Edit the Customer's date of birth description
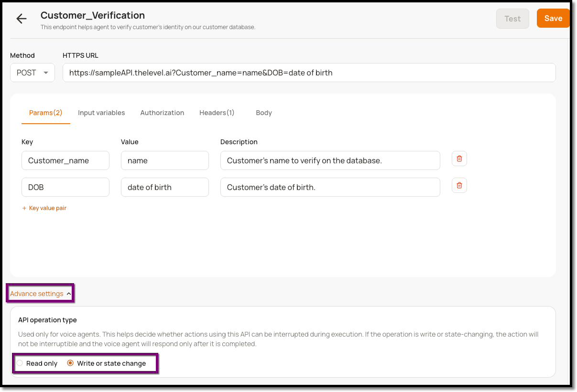577x392 pixels. click(x=330, y=187)
